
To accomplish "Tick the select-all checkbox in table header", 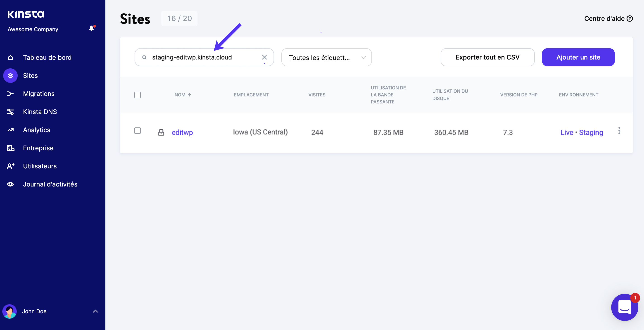I will pos(138,95).
